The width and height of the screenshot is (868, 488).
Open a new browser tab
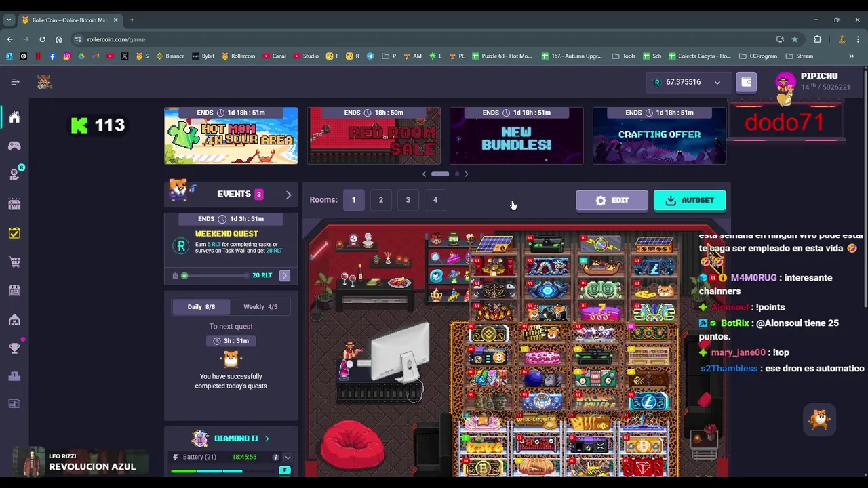pos(132,20)
